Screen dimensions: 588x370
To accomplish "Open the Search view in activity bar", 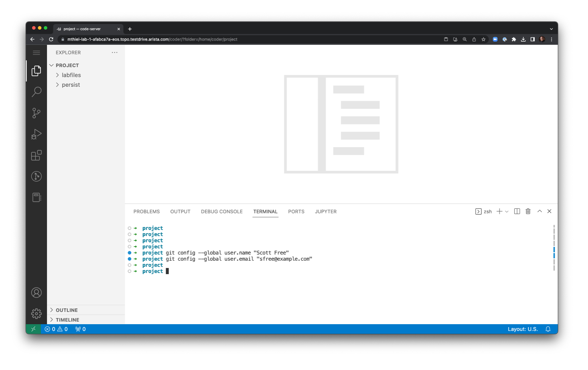I will pyautogui.click(x=36, y=92).
